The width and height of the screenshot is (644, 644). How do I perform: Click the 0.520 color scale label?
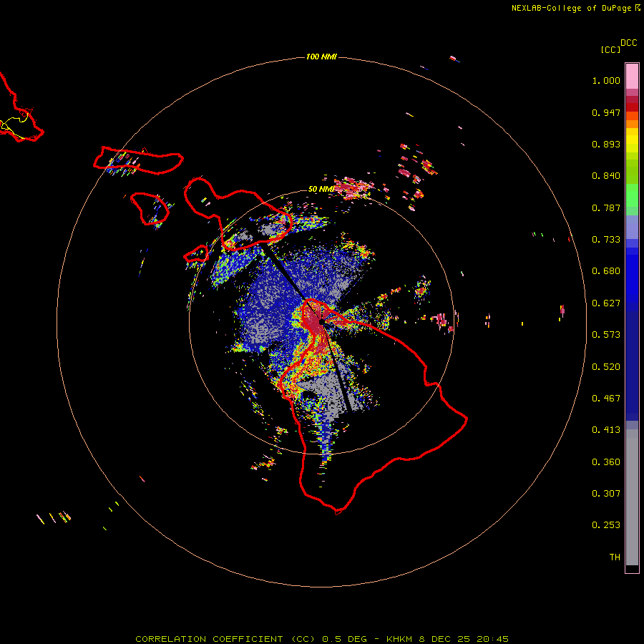click(606, 367)
